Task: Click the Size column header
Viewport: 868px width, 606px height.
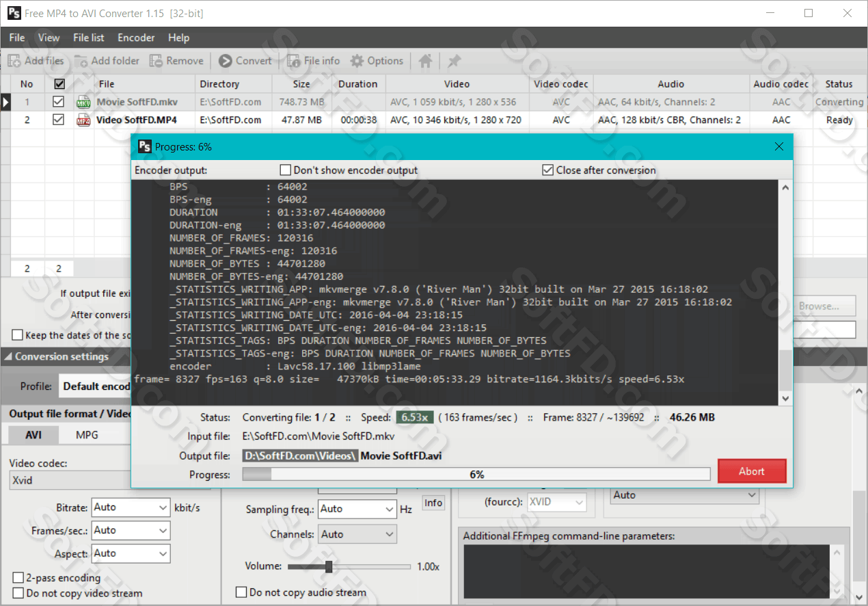Action: click(301, 84)
